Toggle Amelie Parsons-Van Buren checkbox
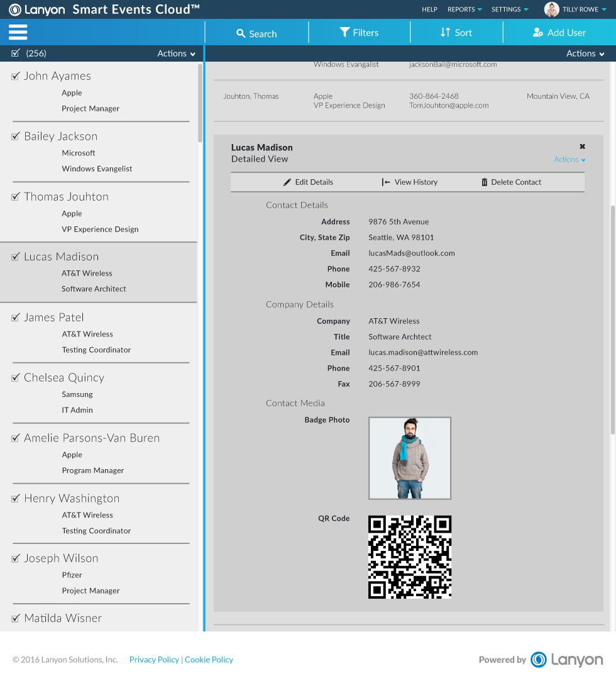Image resolution: width=616 pixels, height=688 pixels. (x=16, y=438)
